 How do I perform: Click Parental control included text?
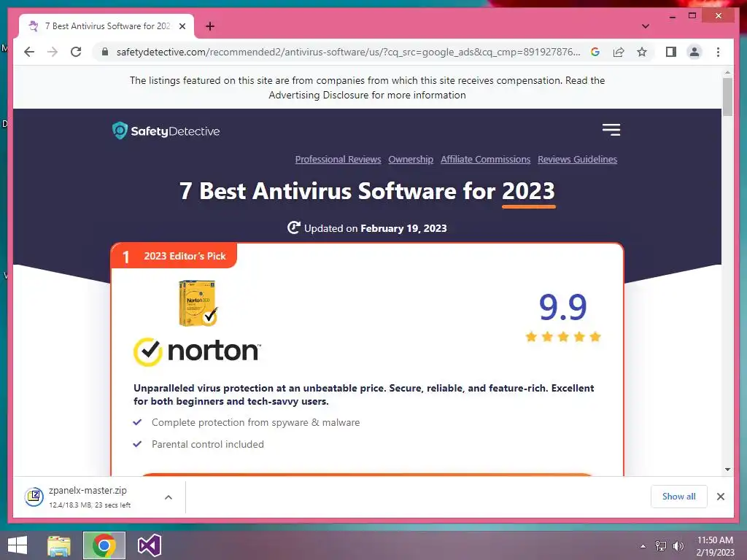click(x=208, y=444)
